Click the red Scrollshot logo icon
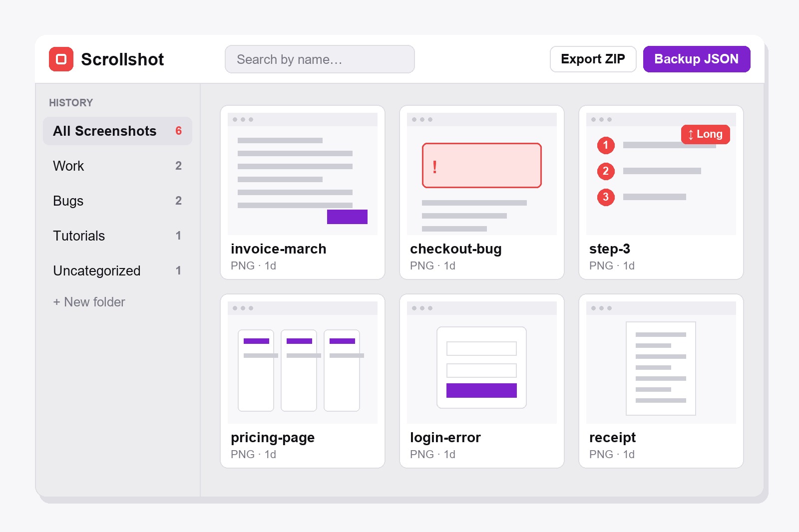This screenshot has width=799, height=532. pos(61,59)
